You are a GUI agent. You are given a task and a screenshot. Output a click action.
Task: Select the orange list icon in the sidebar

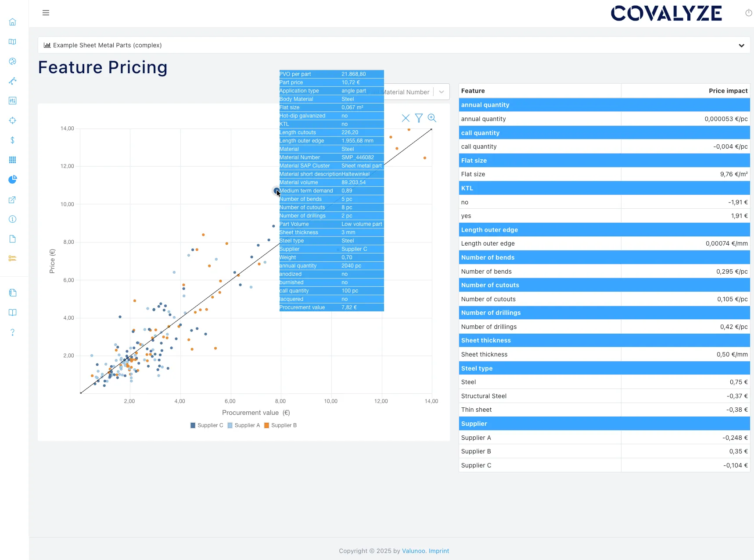pos(12,258)
